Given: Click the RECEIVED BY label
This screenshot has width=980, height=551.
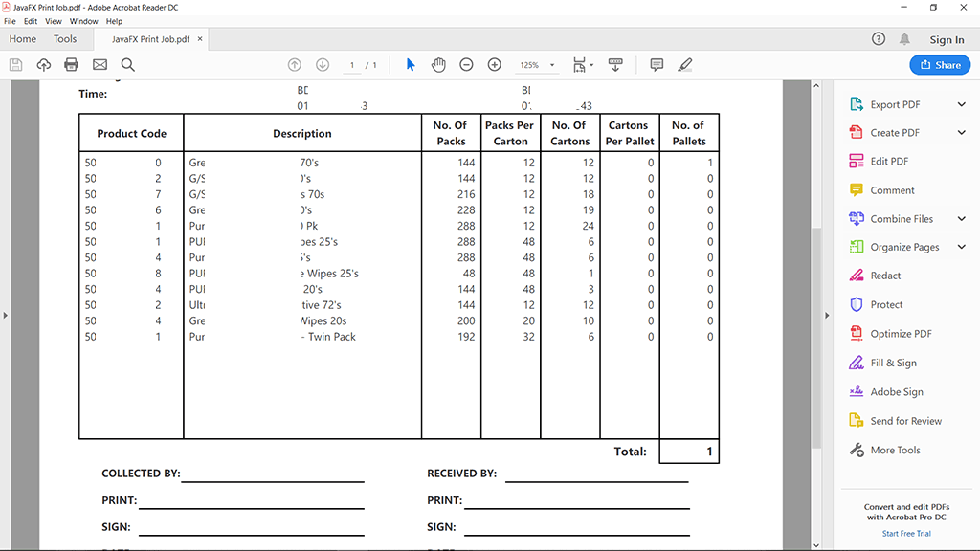Looking at the screenshot, I should pyautogui.click(x=462, y=474).
